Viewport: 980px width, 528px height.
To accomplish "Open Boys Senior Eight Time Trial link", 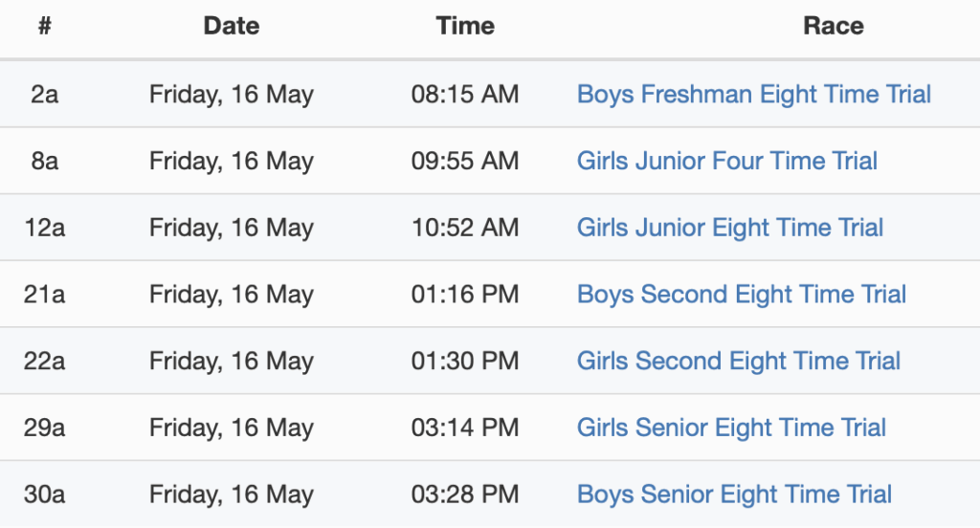I will [734, 495].
